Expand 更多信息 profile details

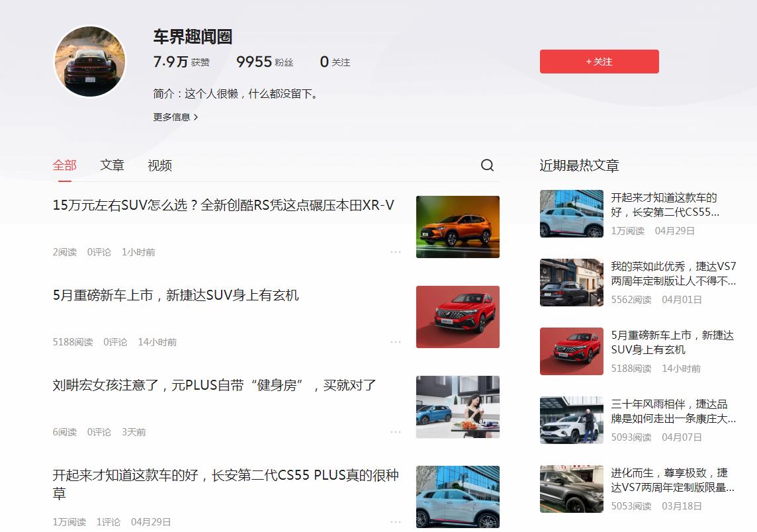click(x=175, y=117)
